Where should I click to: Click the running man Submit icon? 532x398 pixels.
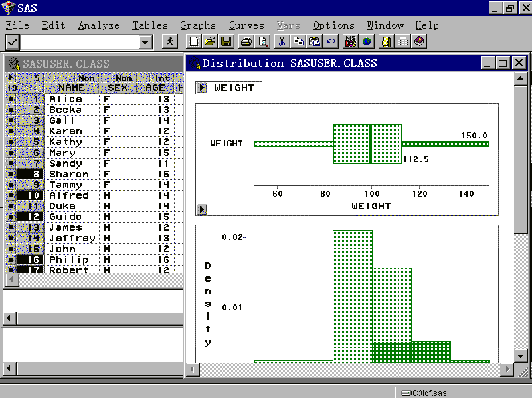coord(170,42)
